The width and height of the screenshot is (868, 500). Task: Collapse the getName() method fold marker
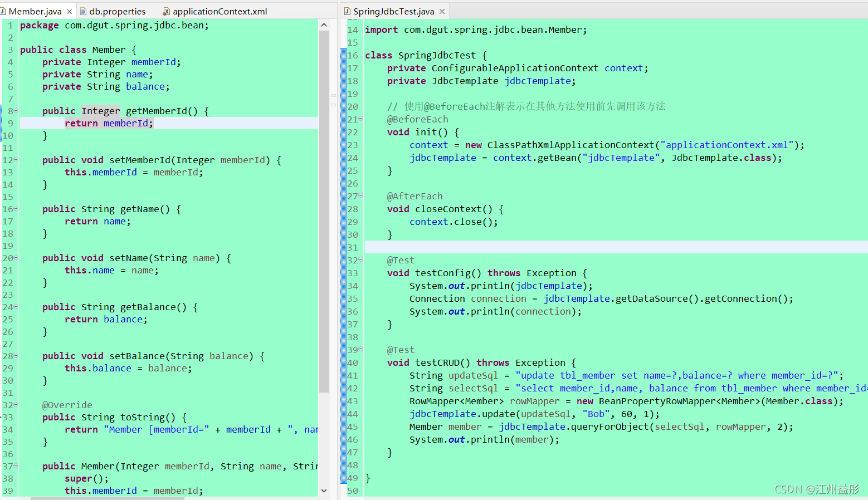tap(16, 209)
